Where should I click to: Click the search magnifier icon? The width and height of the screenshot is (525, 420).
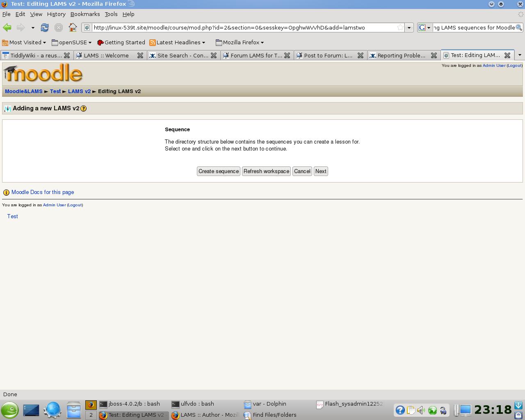(519, 27)
